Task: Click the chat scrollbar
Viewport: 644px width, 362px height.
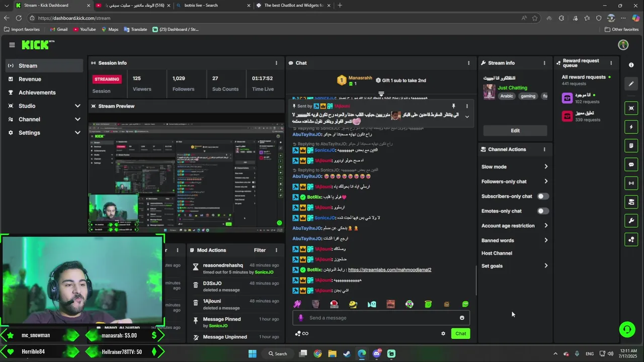Action: (x=476, y=280)
